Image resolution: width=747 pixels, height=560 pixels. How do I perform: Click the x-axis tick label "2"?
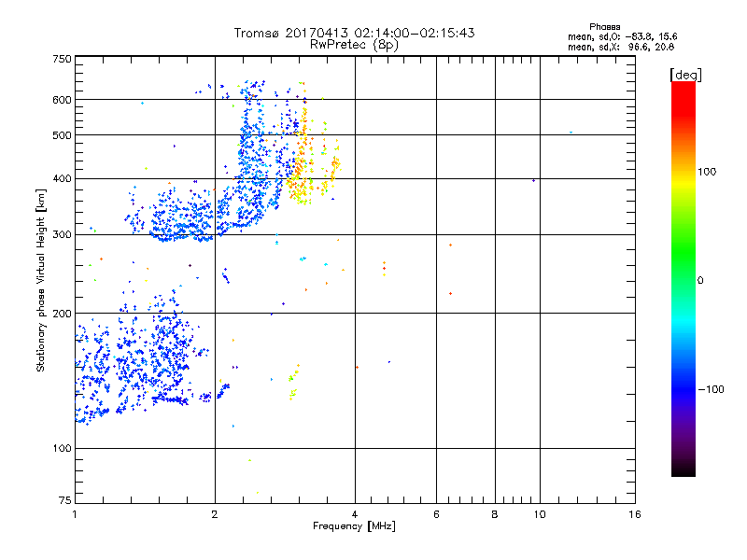(x=215, y=514)
